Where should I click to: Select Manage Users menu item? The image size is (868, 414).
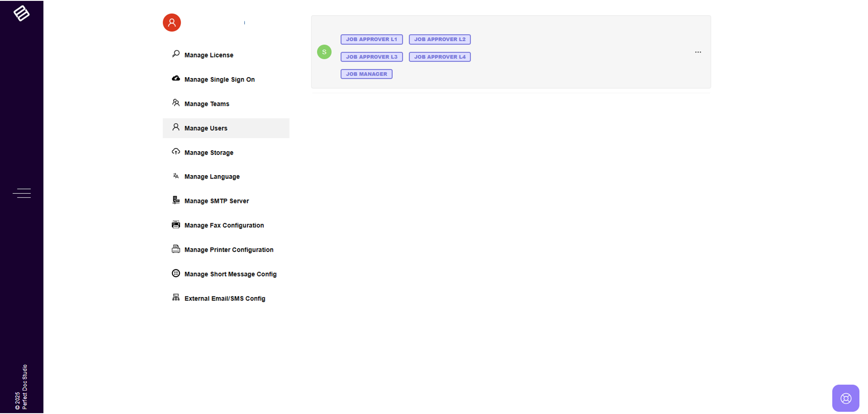(x=206, y=128)
